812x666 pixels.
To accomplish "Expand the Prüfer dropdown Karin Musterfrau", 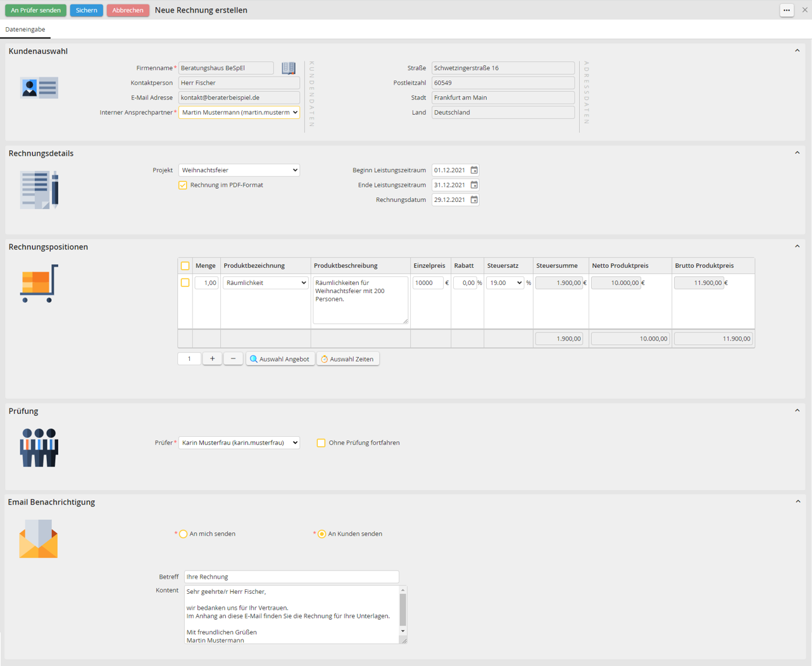I will coord(239,443).
